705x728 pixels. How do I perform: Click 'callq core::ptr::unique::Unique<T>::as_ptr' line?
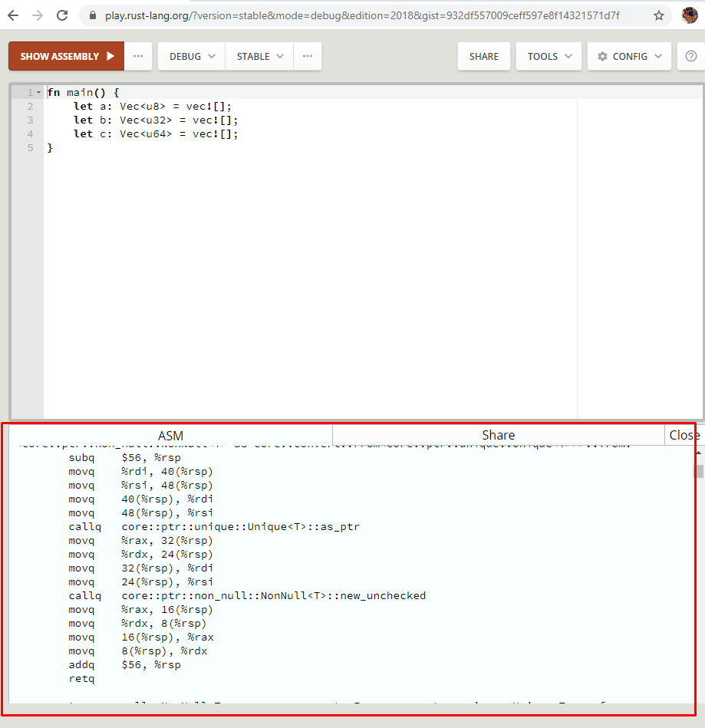(214, 526)
